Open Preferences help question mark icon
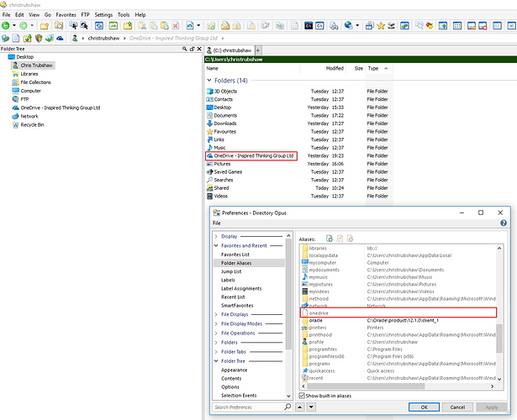The width and height of the screenshot is (517, 420). pyautogui.click(x=504, y=223)
